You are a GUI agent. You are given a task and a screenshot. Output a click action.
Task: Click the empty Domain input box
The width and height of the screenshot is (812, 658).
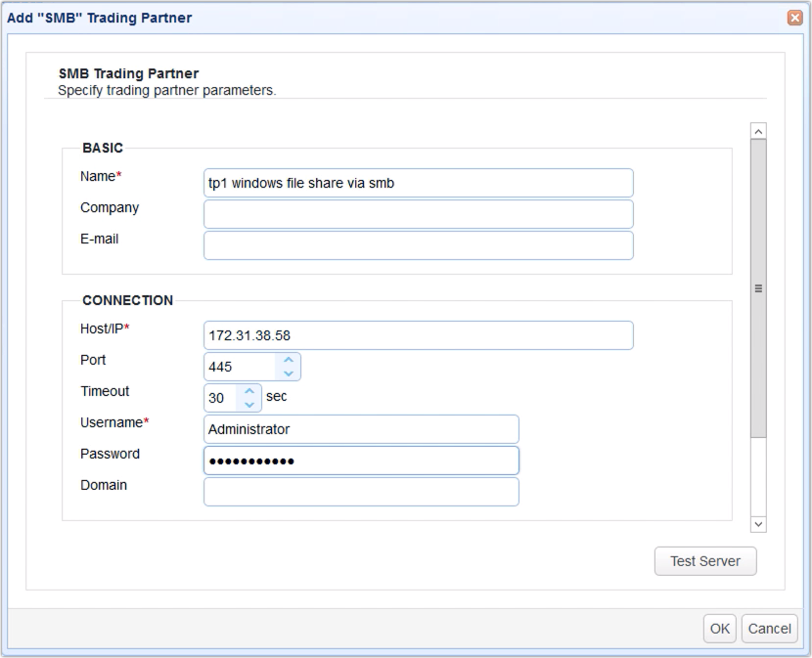361,491
